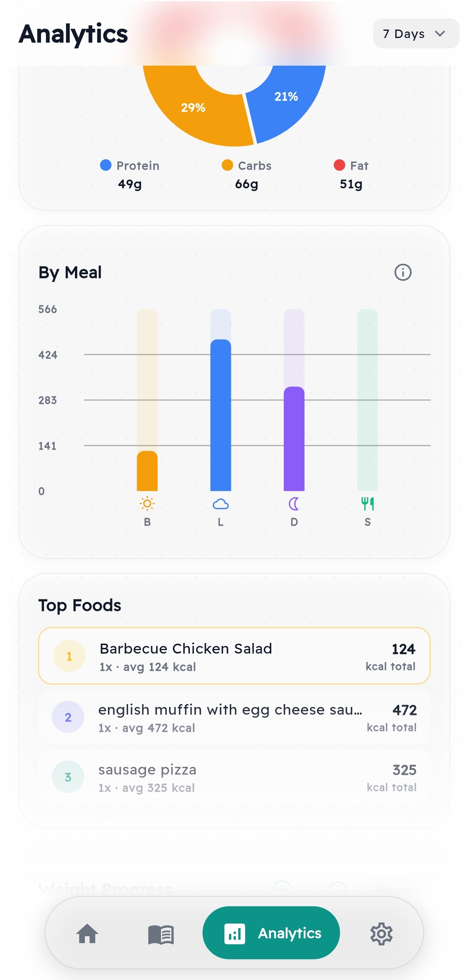Screen dimensions: 468x980
Task: Select the Analytics tab in bottom bar
Action: click(x=271, y=933)
